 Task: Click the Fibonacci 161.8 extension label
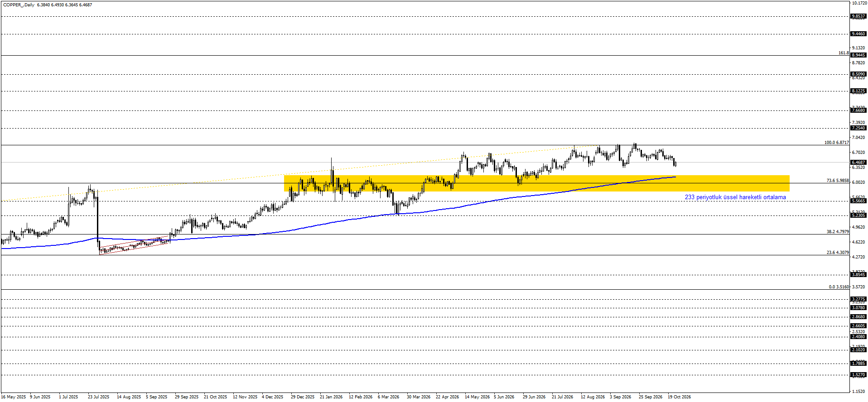tap(844, 53)
